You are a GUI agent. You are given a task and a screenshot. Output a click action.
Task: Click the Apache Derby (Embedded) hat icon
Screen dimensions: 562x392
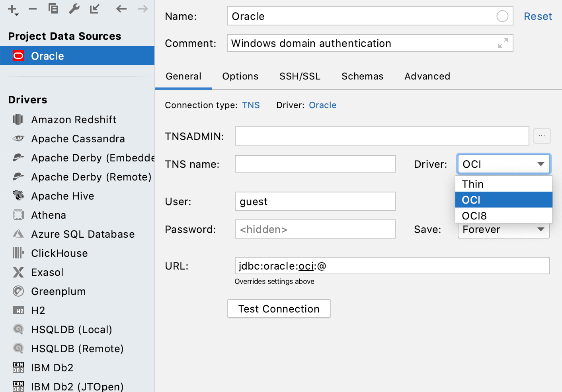point(18,157)
